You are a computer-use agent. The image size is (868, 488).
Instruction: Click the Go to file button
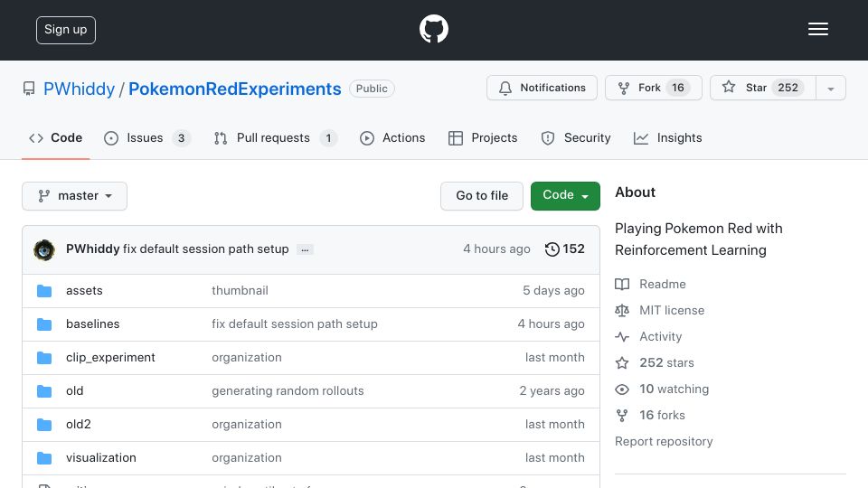pyautogui.click(x=482, y=196)
